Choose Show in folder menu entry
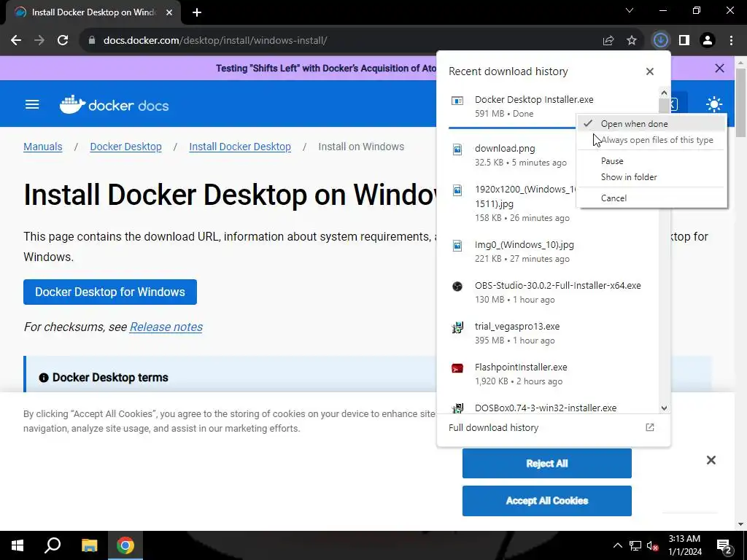 click(651, 177)
